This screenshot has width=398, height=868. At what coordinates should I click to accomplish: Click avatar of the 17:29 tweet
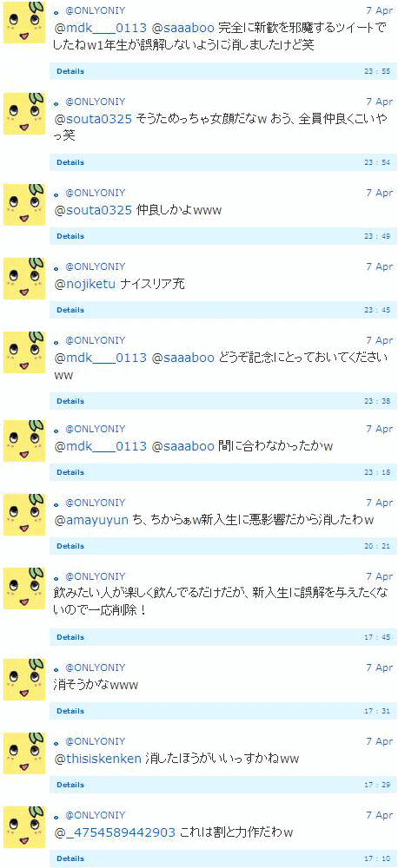point(24,753)
